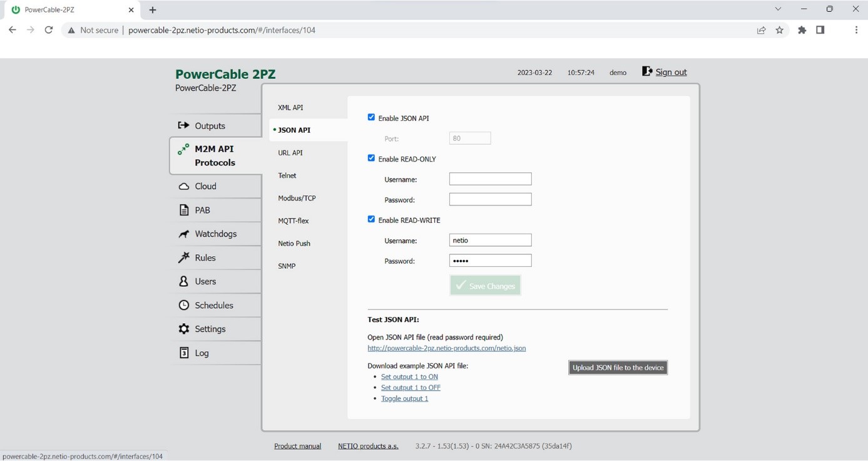Open Users via the person icon

click(183, 282)
